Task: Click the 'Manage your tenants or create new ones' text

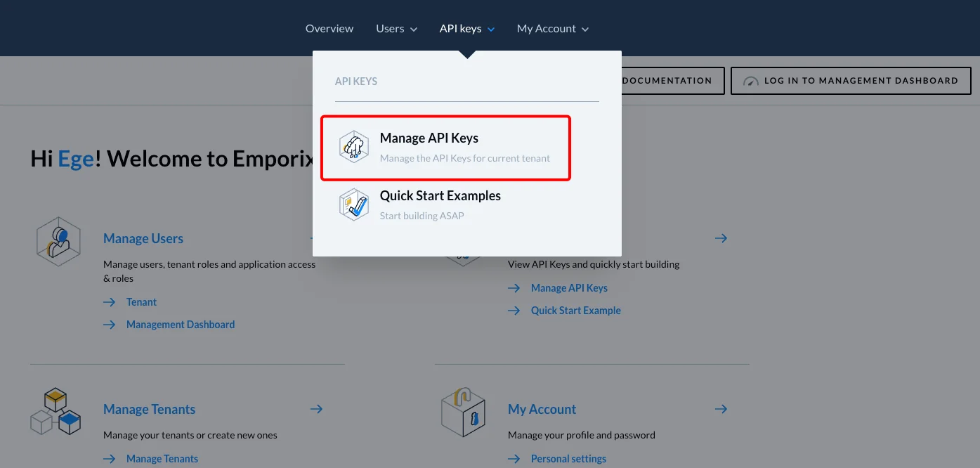Action: (x=190, y=436)
